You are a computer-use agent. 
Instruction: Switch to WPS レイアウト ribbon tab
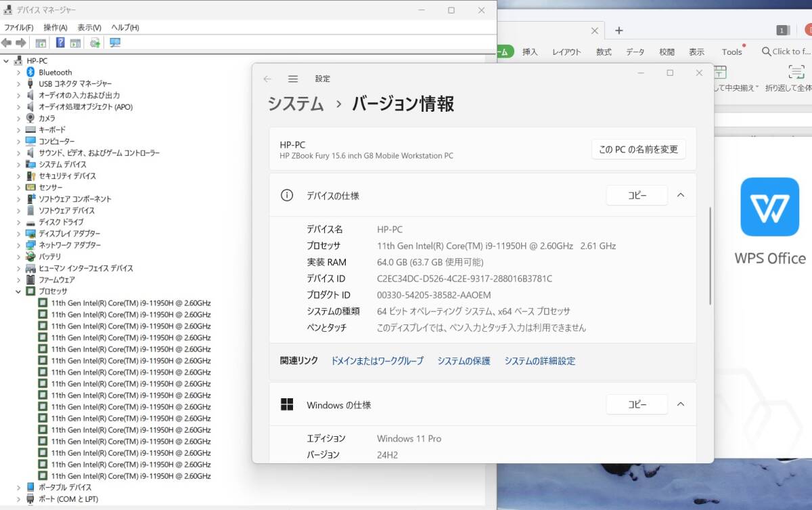click(x=566, y=51)
